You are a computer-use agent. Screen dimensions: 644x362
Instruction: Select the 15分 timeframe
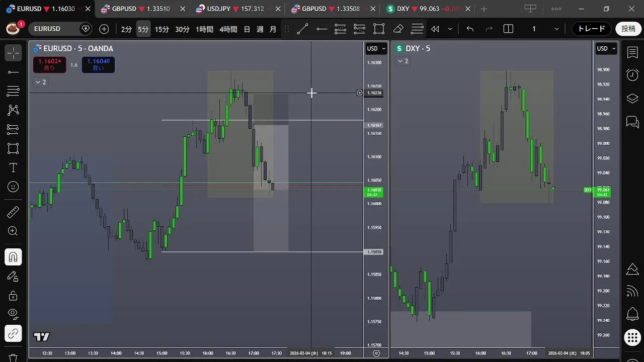tap(162, 29)
